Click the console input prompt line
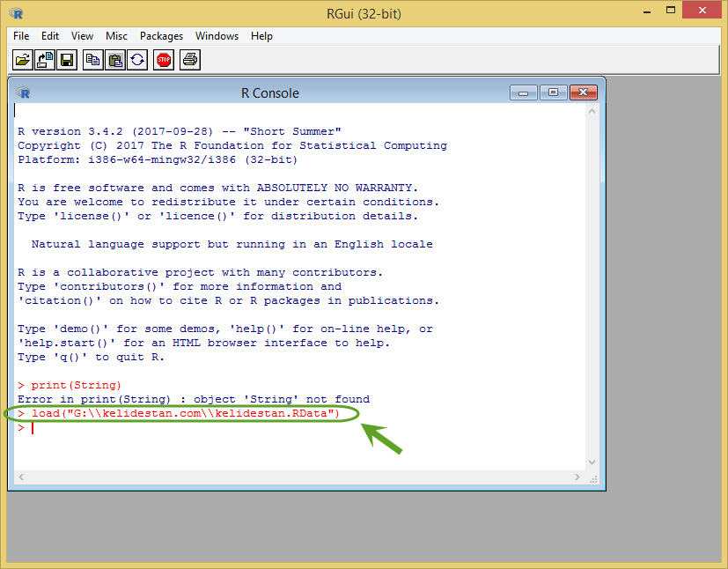The image size is (728, 569). click(299, 428)
